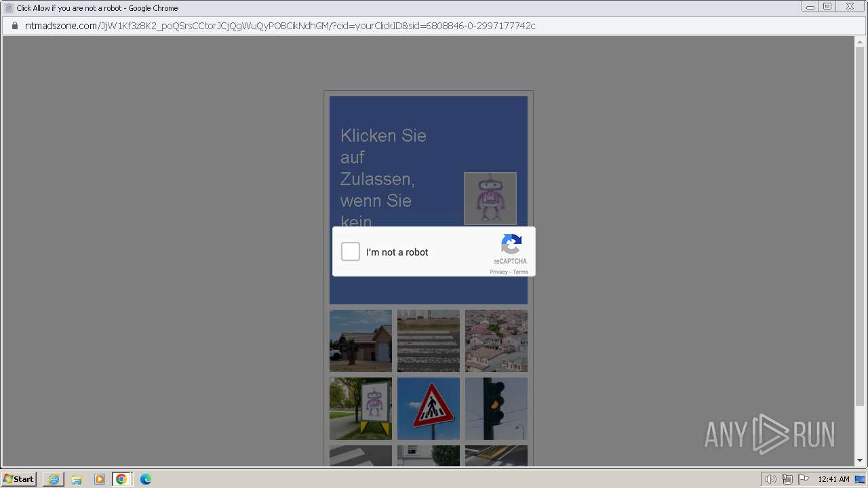Select the robot billboard sign tile
The height and width of the screenshot is (488, 868).
tap(361, 409)
